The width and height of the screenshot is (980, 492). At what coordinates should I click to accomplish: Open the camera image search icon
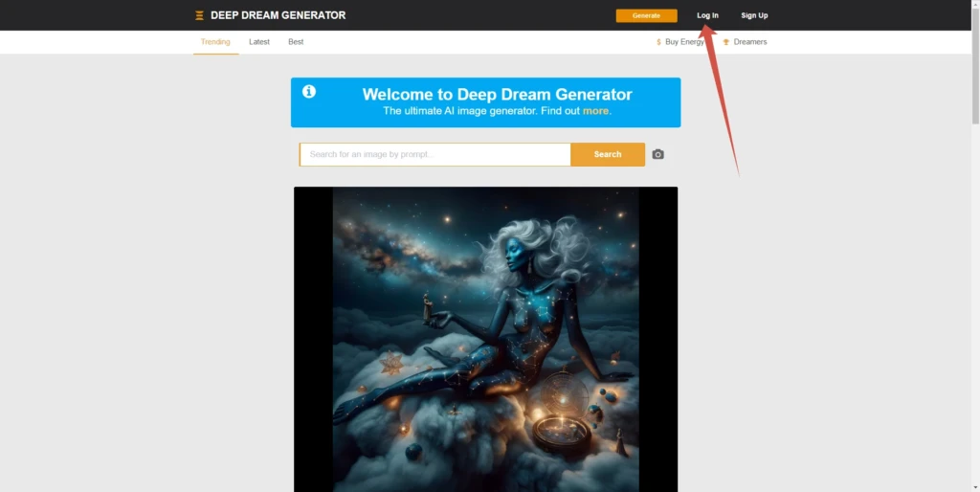click(657, 154)
